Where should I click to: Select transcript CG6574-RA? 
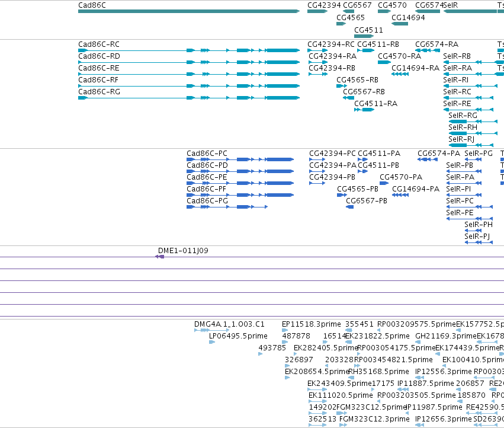pyautogui.click(x=428, y=50)
